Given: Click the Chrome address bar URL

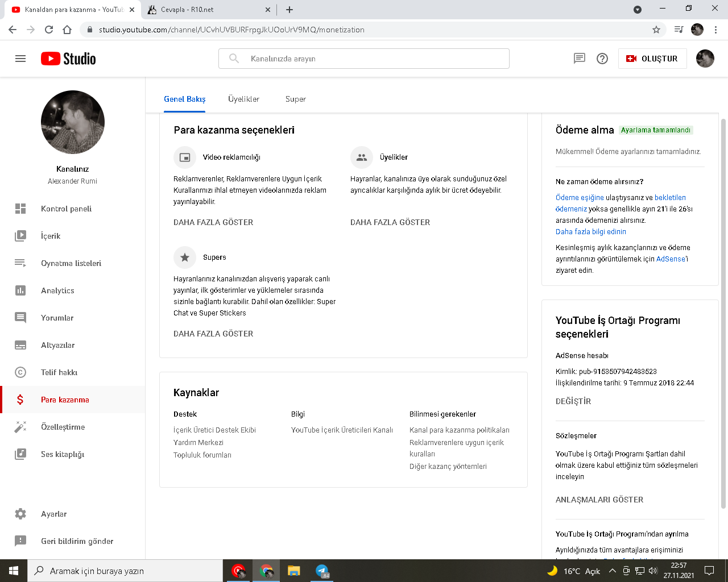Looking at the screenshot, I should [231, 30].
